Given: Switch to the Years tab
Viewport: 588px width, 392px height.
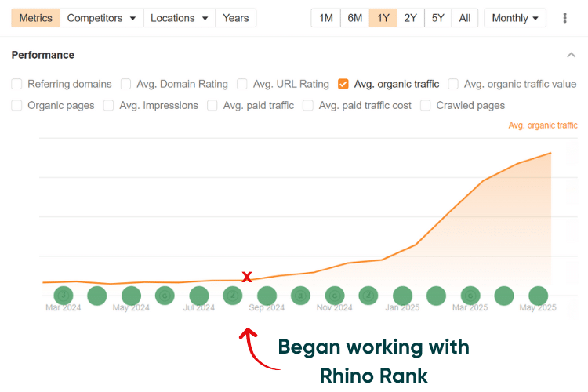Looking at the screenshot, I should point(236,18).
